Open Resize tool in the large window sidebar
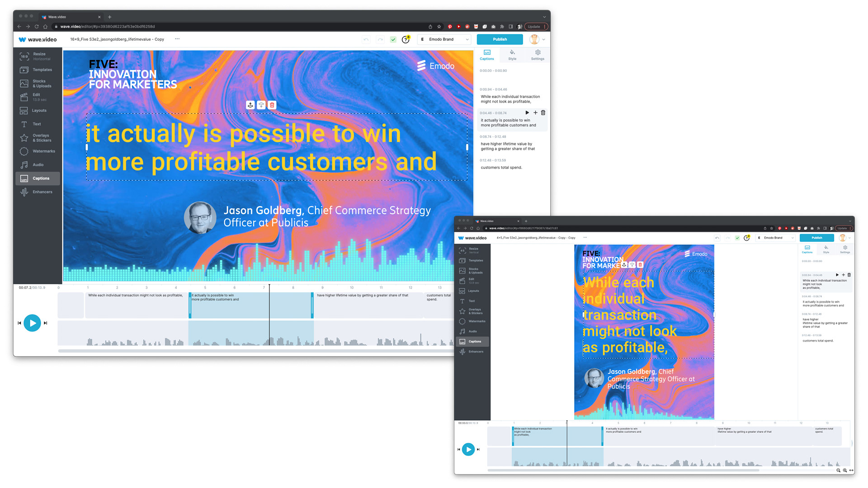The width and height of the screenshot is (868, 488). tap(38, 56)
